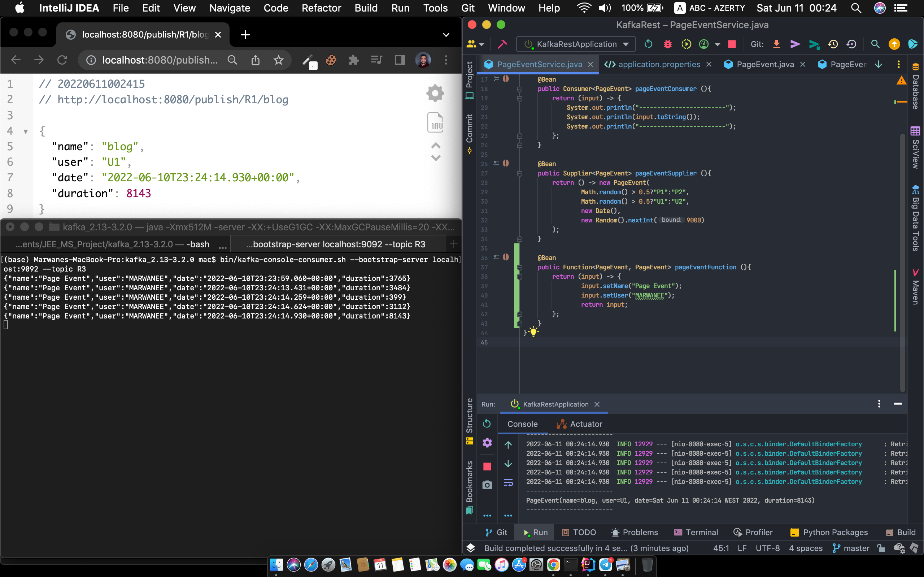Switch to application.properties tab
This screenshot has width=924, height=577.
tap(659, 64)
